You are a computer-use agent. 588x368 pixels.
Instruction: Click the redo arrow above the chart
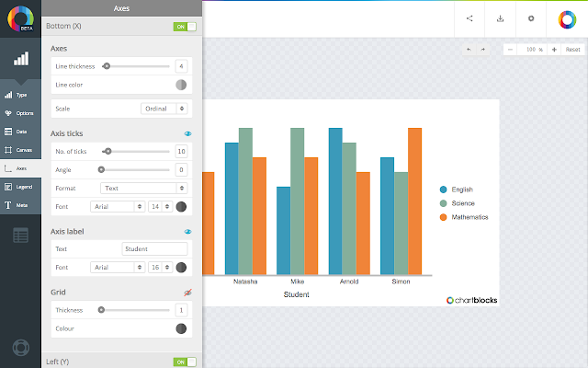(x=483, y=50)
